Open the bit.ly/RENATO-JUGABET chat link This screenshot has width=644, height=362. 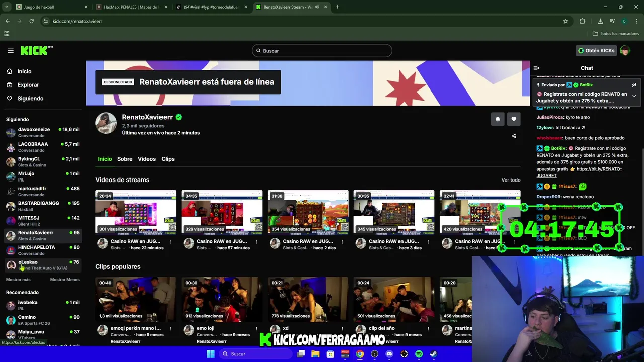[x=580, y=172]
